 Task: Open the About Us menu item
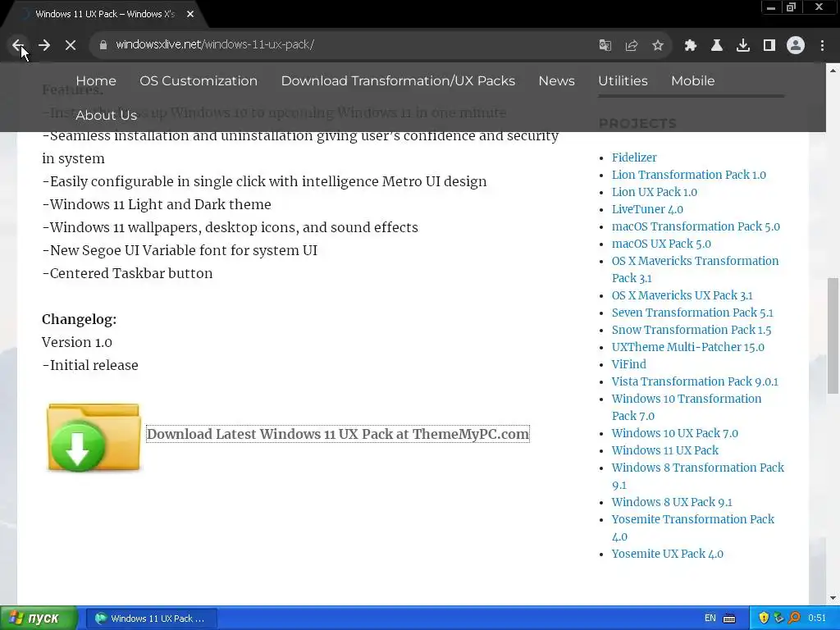pyautogui.click(x=106, y=115)
